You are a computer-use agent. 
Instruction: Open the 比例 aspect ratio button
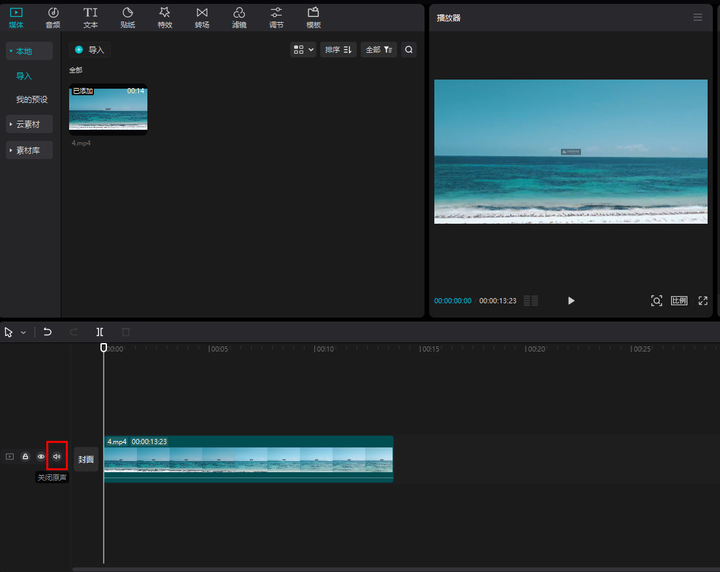pyautogui.click(x=679, y=301)
